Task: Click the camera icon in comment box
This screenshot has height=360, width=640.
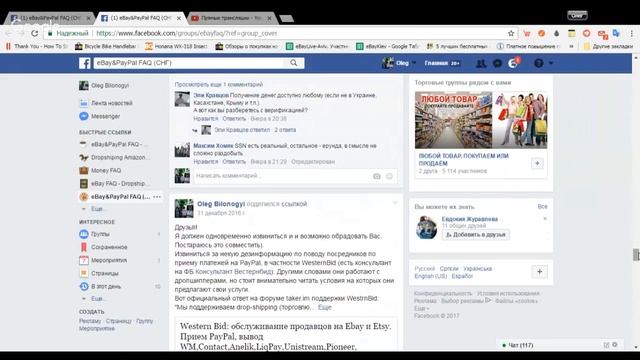Action: point(376,176)
